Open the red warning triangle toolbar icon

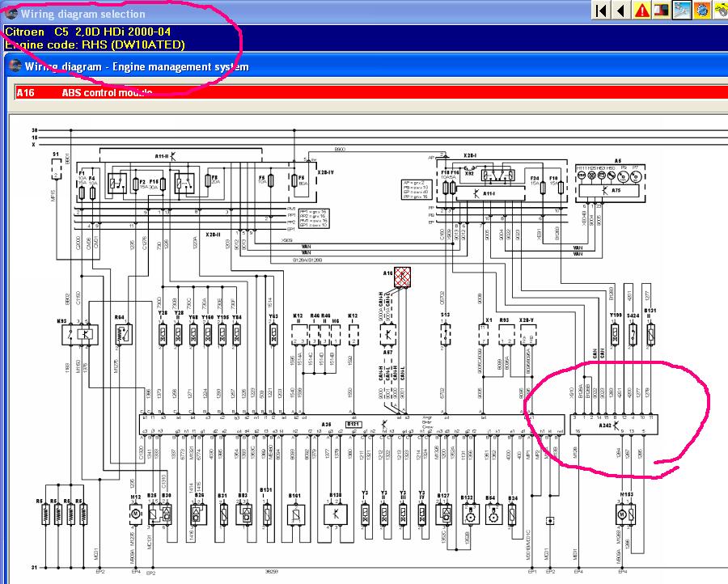[641, 11]
